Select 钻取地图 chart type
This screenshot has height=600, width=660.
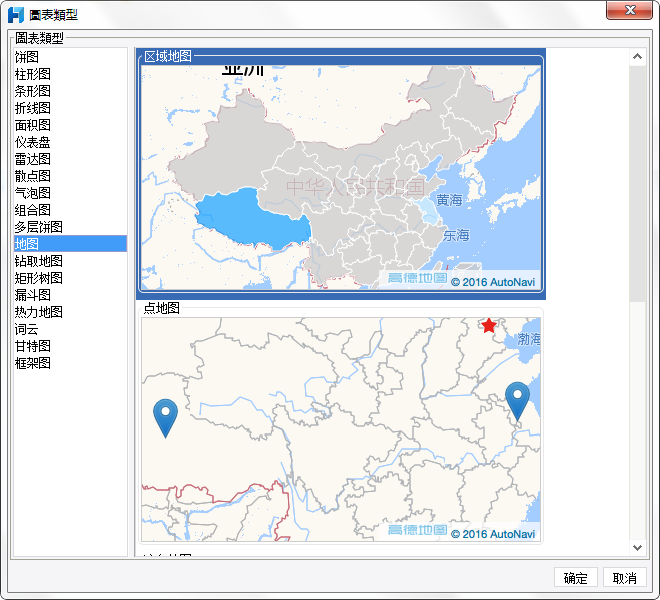tap(70, 261)
